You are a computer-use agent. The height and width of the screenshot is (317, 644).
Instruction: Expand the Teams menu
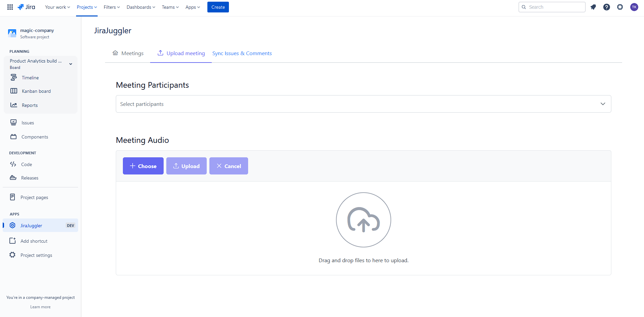(x=170, y=7)
